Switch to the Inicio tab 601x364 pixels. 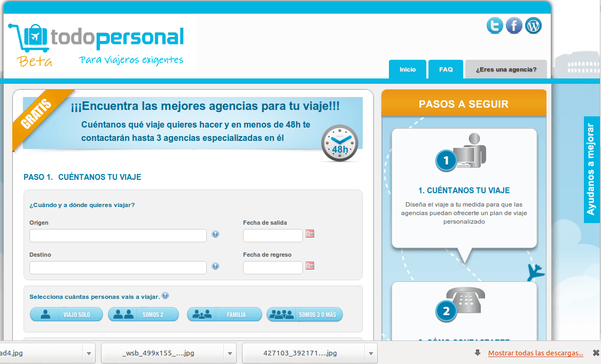[408, 69]
